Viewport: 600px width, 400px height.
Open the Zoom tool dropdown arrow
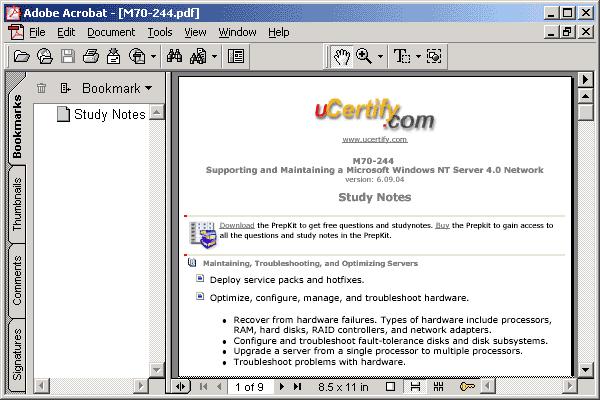click(380, 57)
